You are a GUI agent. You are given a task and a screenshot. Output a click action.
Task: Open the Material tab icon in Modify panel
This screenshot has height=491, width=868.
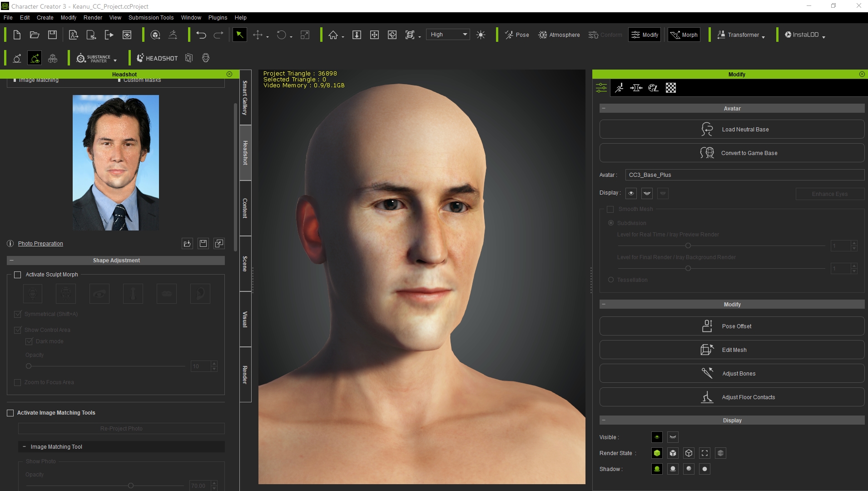pyautogui.click(x=653, y=88)
